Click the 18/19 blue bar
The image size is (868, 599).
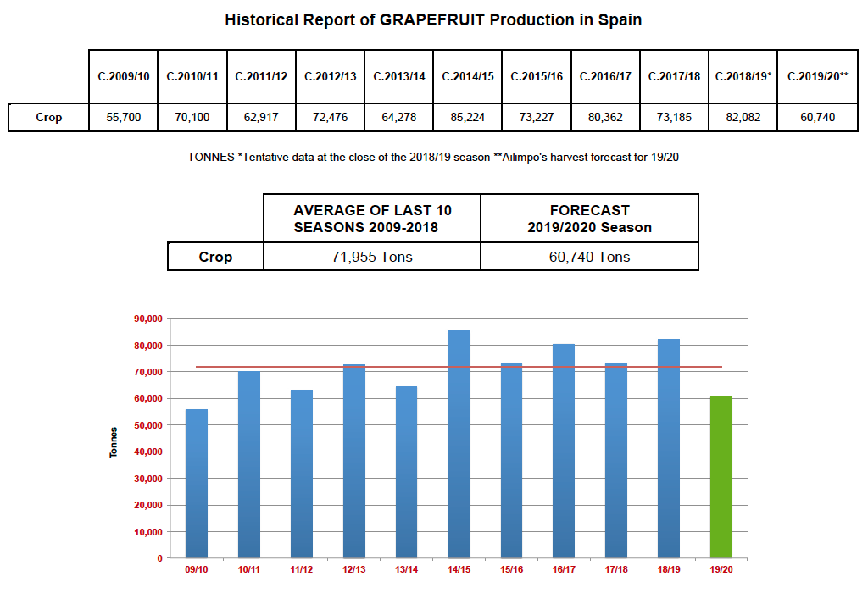coord(668,449)
